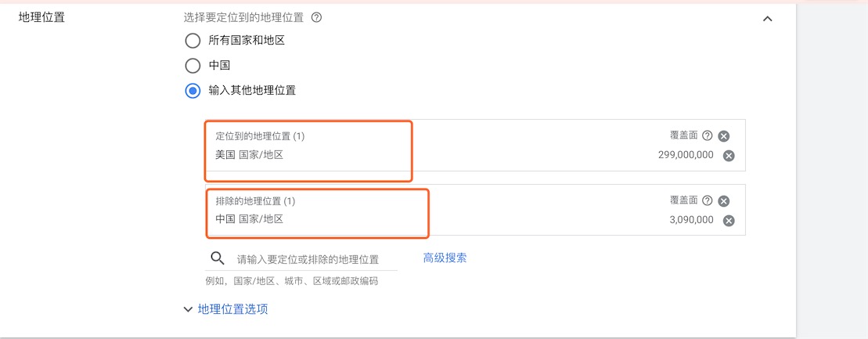Viewport: 868px width, 339px height.
Task: Open 覆盖面 help icon in targeted locations box
Action: (x=707, y=135)
